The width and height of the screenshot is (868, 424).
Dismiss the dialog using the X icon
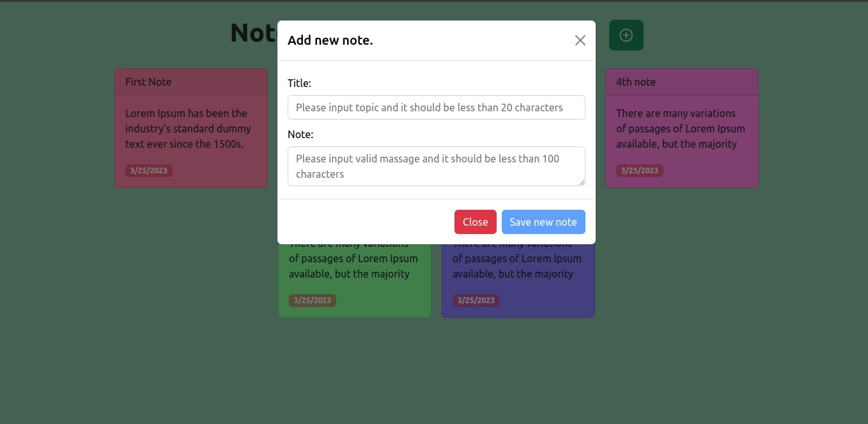coord(580,40)
